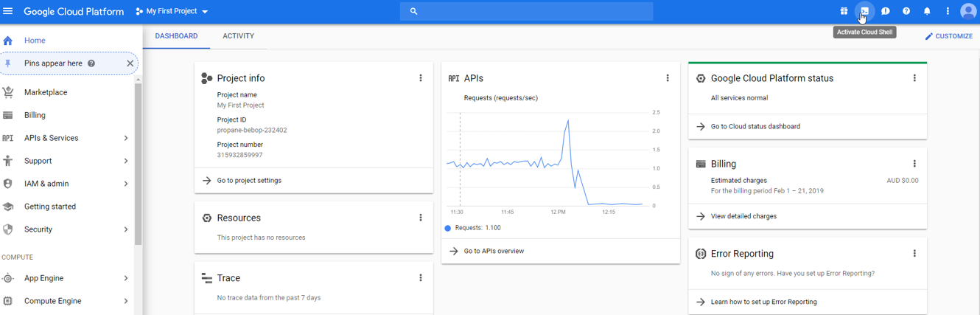This screenshot has width=980, height=315.
Task: Expand the APIs & Services submenu
Action: [x=125, y=138]
